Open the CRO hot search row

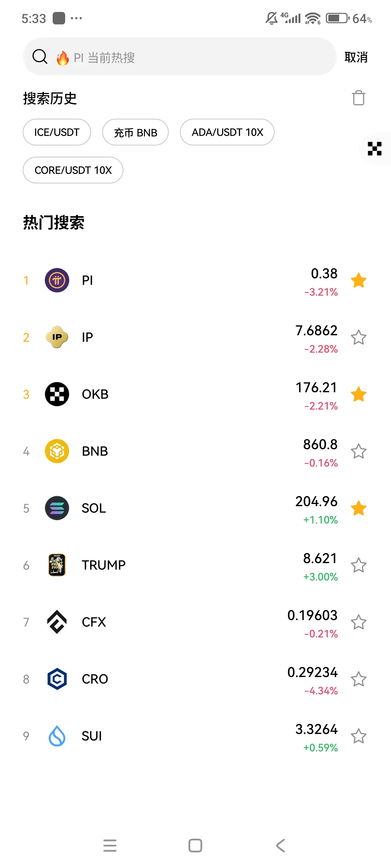point(195,679)
